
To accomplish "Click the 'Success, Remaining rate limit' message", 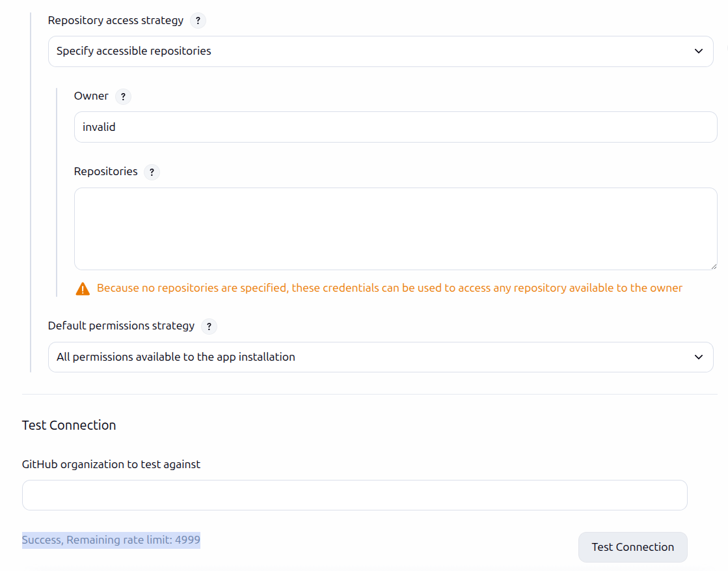I will pos(111,540).
